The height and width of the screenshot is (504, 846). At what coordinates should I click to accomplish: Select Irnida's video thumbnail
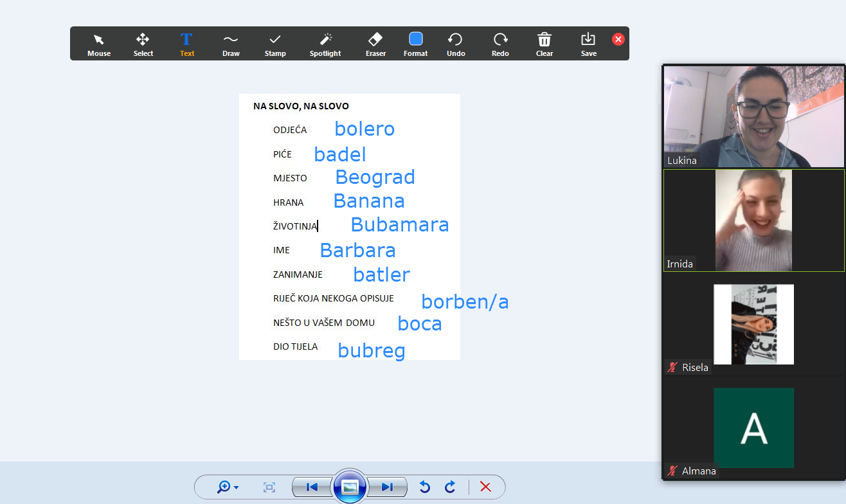point(754,221)
